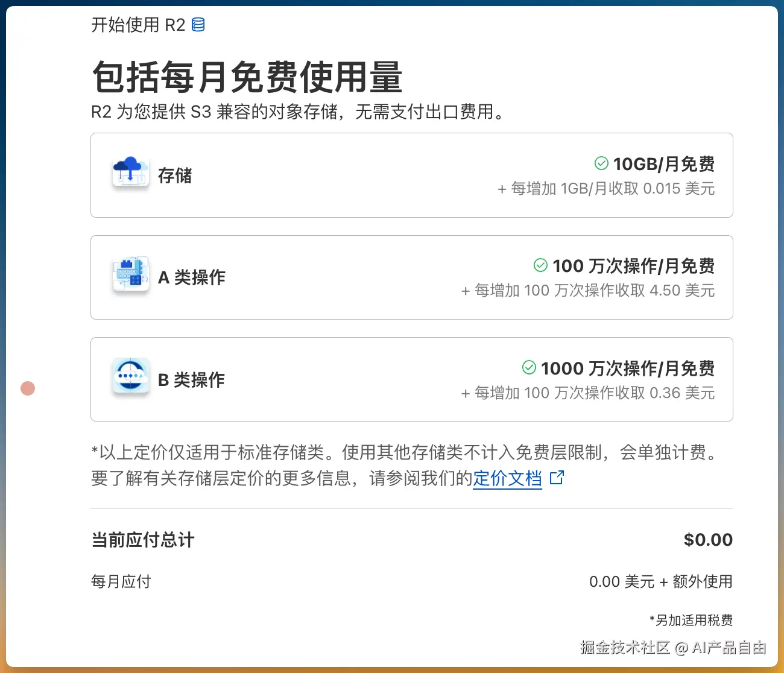Click the 10GB/月免费 text
Viewport: 784px width, 673px height.
[663, 164]
